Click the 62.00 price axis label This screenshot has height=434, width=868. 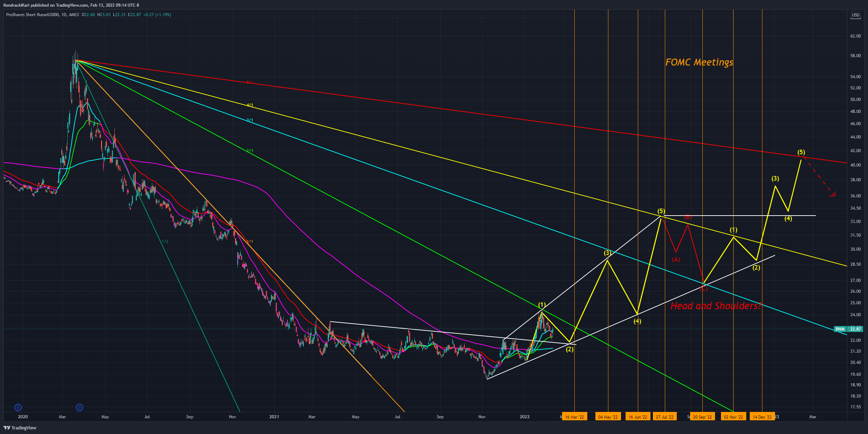coord(856,36)
